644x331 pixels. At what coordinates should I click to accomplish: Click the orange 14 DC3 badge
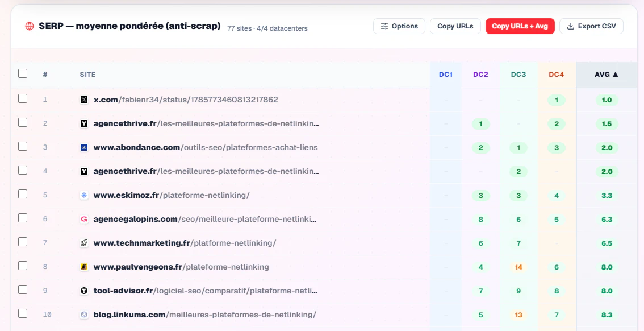(518, 267)
